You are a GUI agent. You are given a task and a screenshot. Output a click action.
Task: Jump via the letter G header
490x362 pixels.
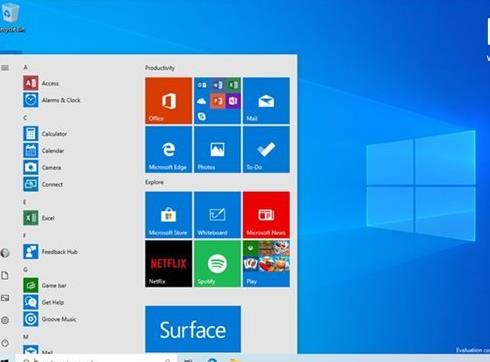(x=25, y=269)
